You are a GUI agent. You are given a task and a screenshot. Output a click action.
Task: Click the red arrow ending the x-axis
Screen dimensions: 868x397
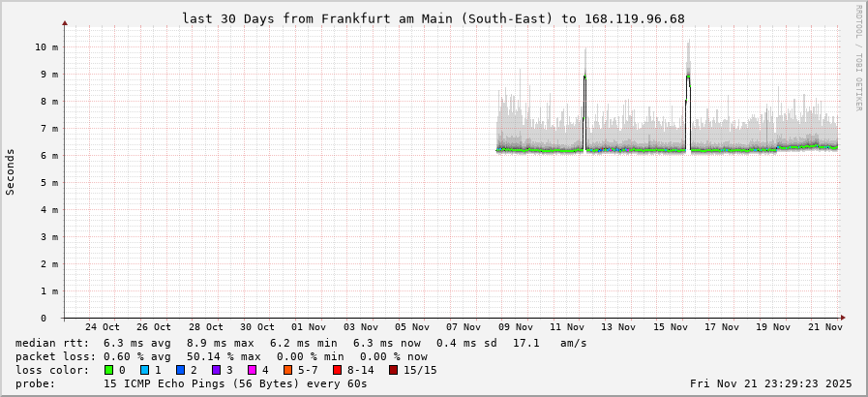click(843, 318)
